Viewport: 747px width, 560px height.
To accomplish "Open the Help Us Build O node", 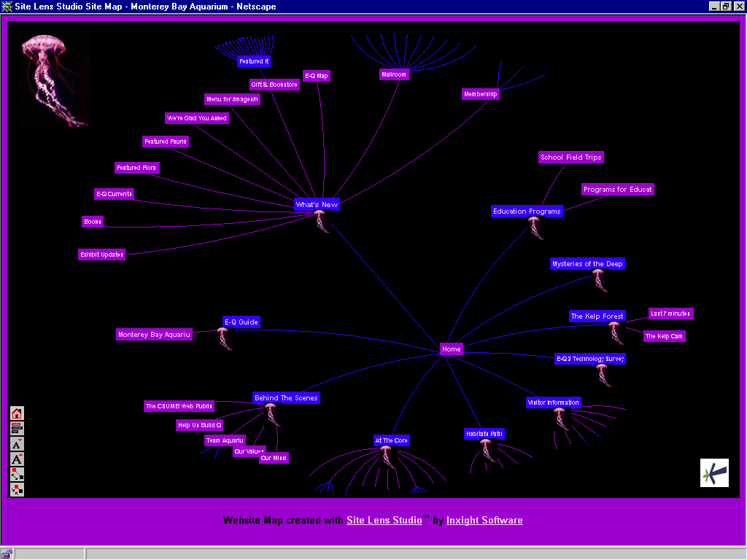I will pyautogui.click(x=200, y=425).
